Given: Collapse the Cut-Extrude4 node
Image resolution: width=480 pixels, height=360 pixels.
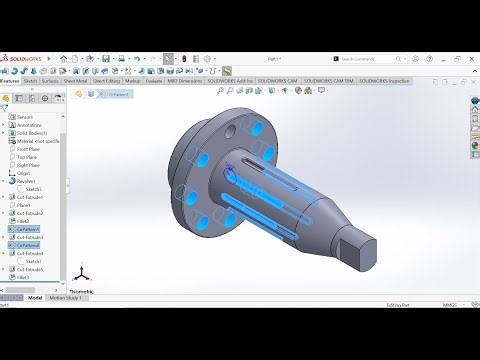Looking at the screenshot, I should point(3,253).
